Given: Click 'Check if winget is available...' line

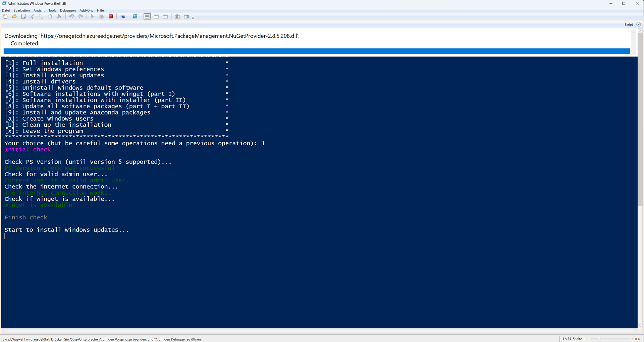Looking at the screenshot, I should (59, 199).
